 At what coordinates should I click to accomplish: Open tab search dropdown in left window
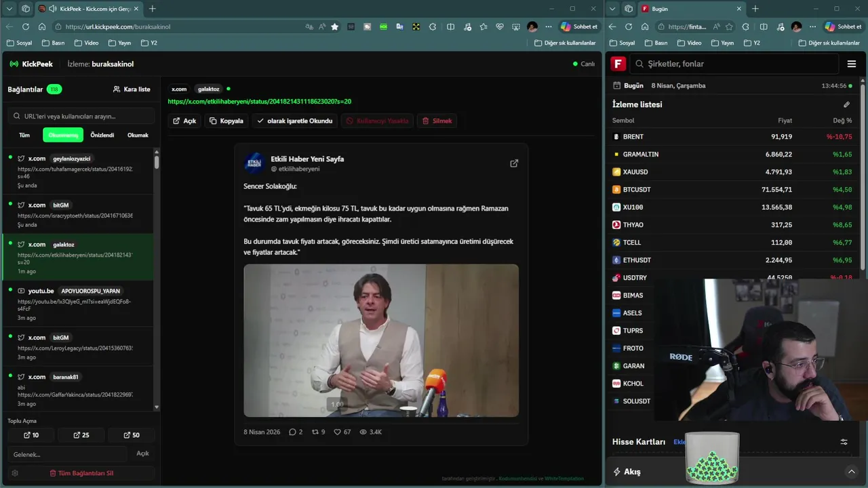coord(9,9)
